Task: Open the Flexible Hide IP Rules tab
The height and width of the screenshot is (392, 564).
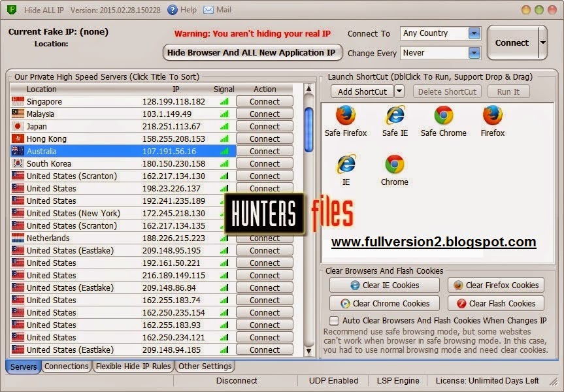Action: 133,367
